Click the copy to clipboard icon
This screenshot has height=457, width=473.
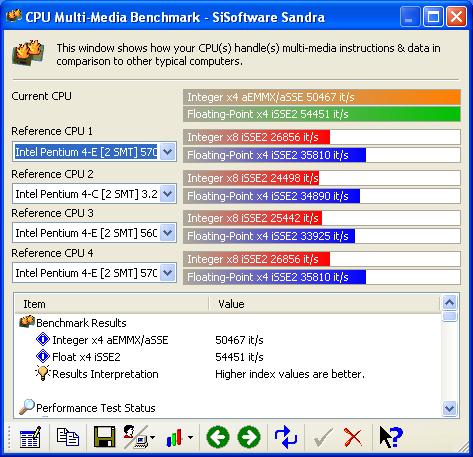coord(68,437)
